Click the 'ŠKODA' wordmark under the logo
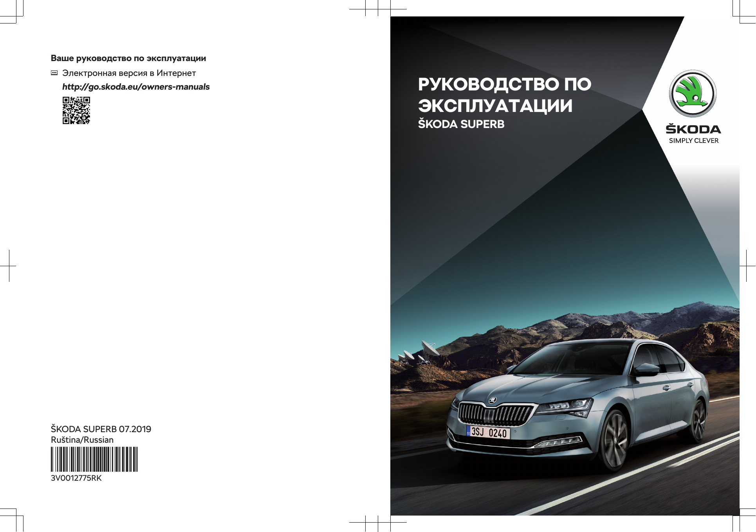This screenshot has width=756, height=532. (693, 129)
